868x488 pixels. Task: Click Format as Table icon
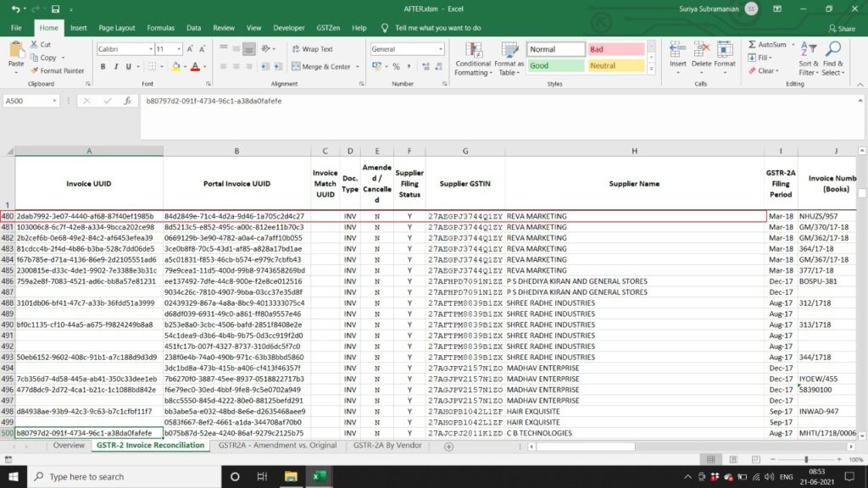tap(509, 59)
